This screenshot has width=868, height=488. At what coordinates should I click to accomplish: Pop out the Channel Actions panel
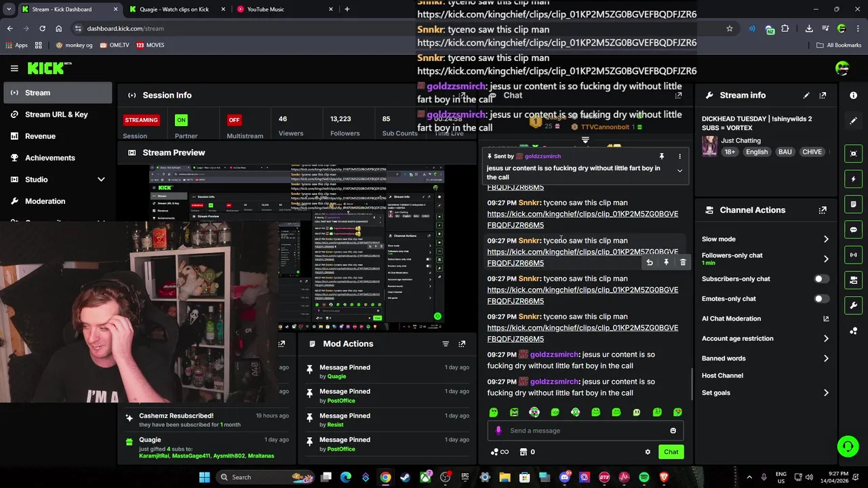[823, 210]
